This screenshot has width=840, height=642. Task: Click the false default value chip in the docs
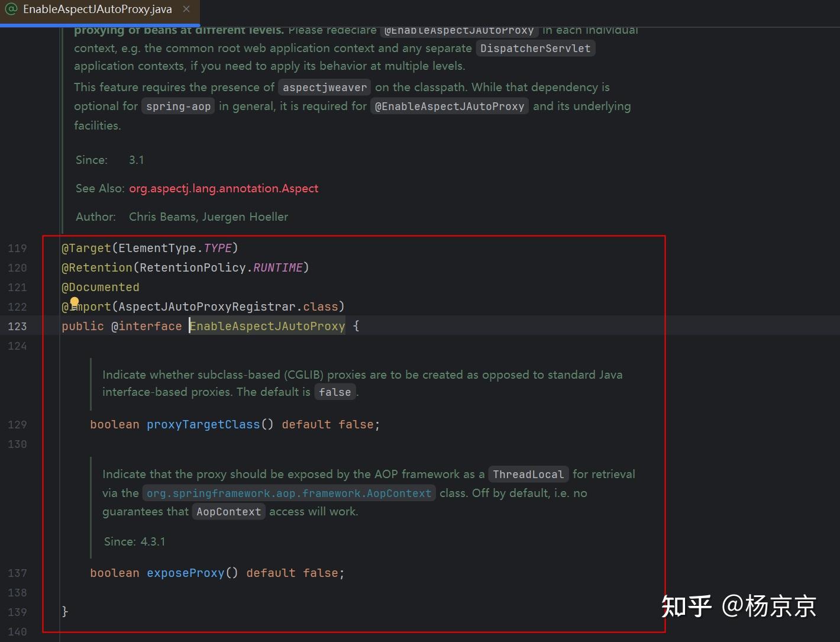[335, 392]
